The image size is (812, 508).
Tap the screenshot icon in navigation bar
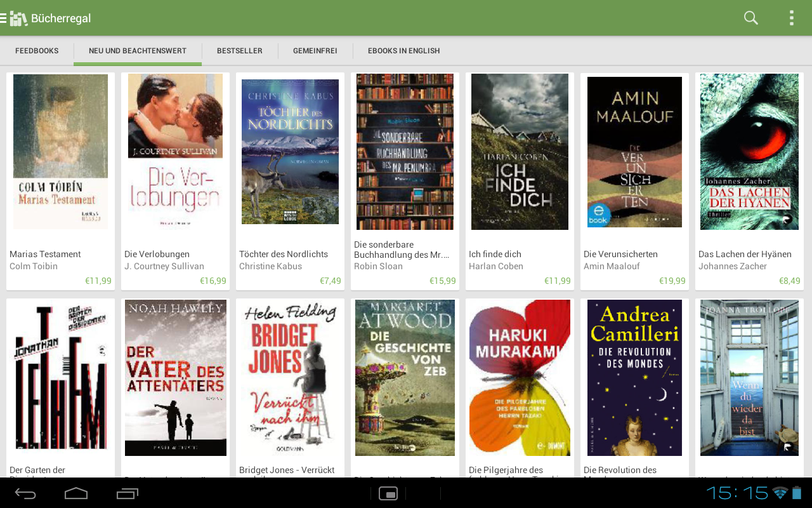coord(388,493)
